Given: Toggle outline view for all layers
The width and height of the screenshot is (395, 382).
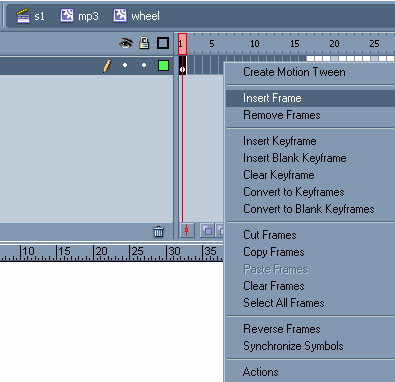Looking at the screenshot, I should [163, 43].
